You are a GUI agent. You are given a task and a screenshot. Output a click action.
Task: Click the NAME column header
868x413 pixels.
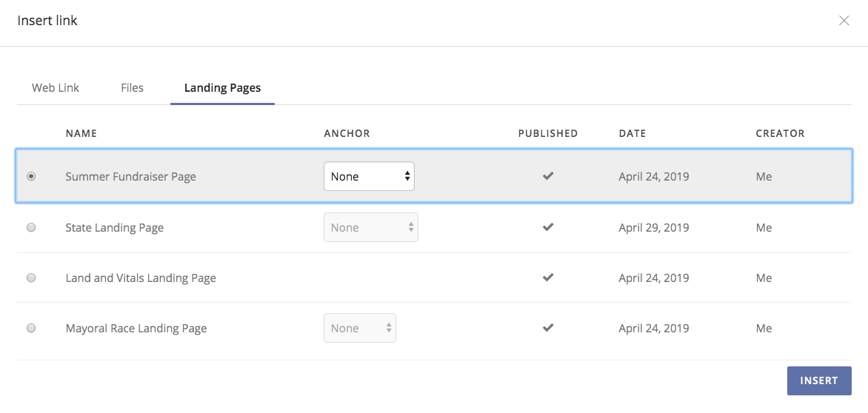[x=81, y=133]
